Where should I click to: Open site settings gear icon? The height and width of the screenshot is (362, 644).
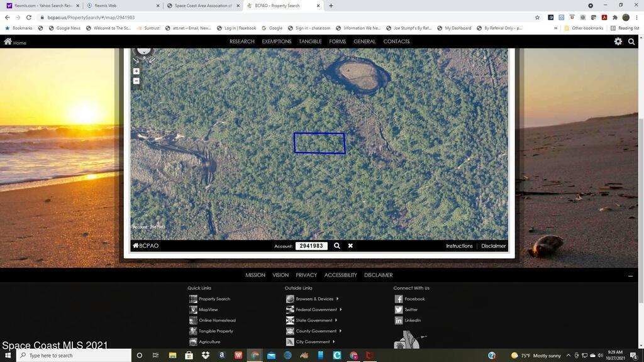pos(618,41)
